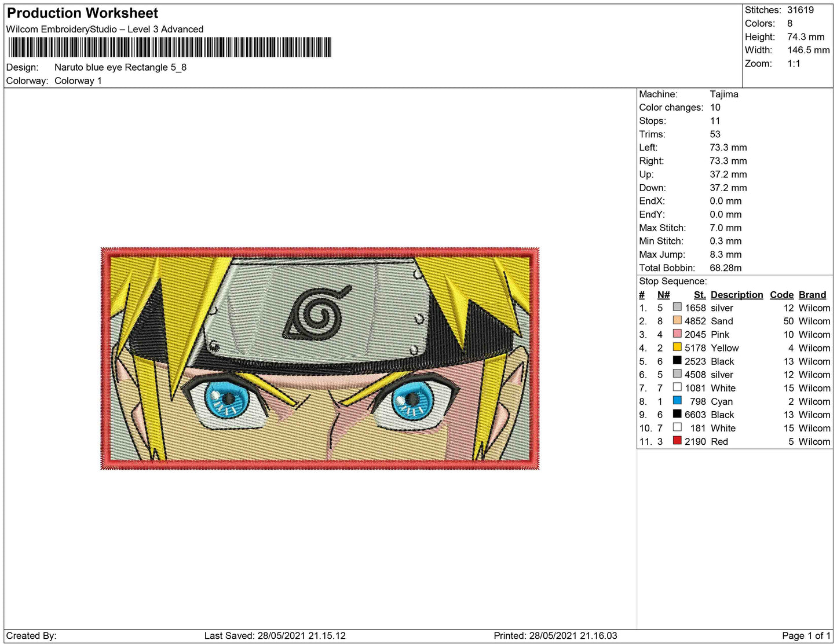Viewport: 837px width, 644px height.
Task: Select the Zoom value "1:1"
Action: (x=794, y=63)
